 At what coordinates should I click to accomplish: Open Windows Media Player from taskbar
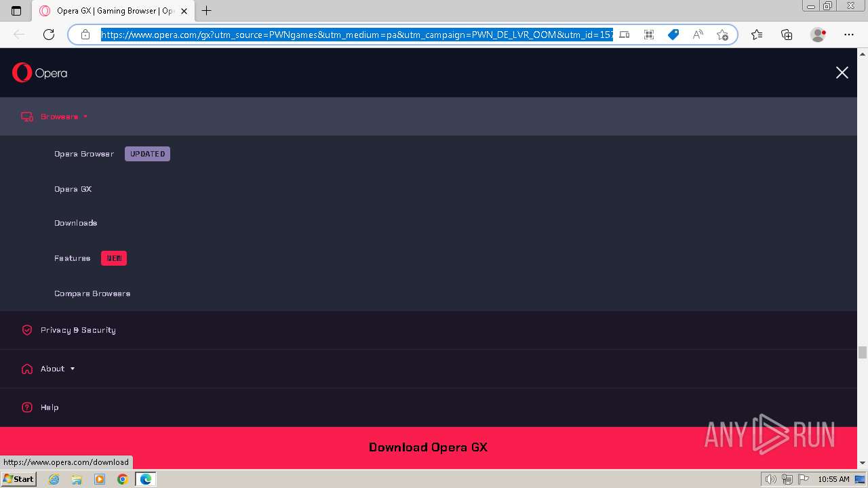pyautogui.click(x=100, y=479)
